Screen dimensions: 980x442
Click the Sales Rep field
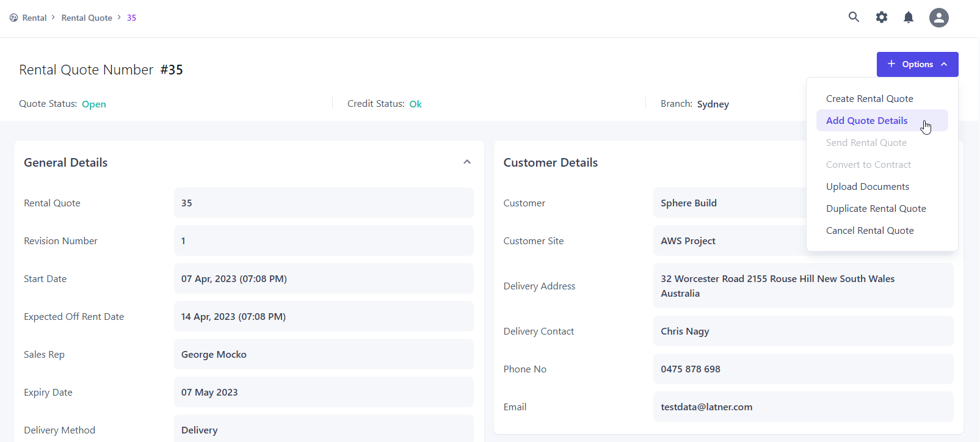pyautogui.click(x=323, y=355)
